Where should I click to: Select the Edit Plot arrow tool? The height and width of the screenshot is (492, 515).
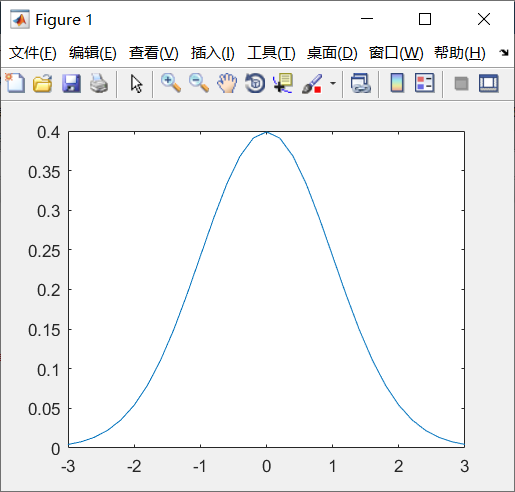pyautogui.click(x=136, y=84)
